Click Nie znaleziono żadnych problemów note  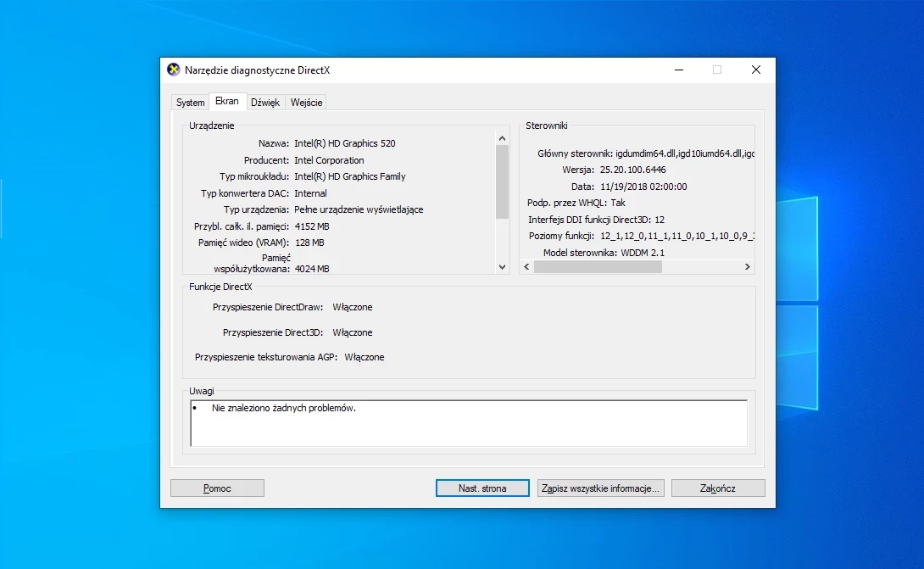click(283, 408)
